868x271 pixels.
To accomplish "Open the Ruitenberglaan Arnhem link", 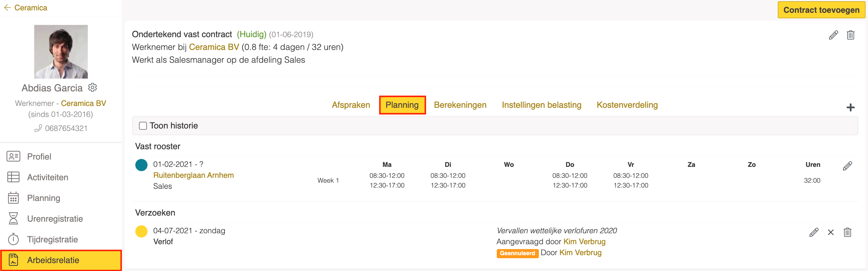I will pyautogui.click(x=194, y=175).
